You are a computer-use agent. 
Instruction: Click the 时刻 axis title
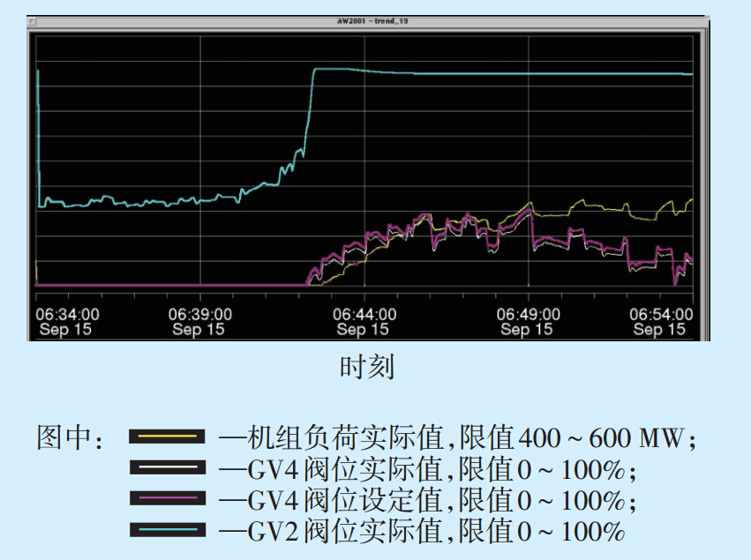click(x=366, y=366)
